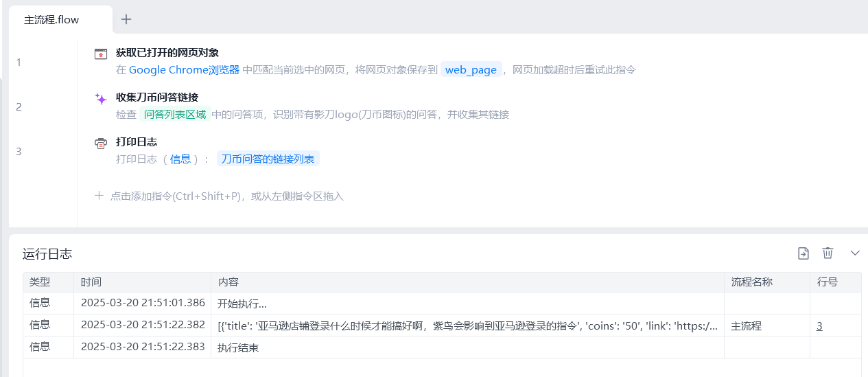Click 点击添加指令 to add an instruction

click(219, 196)
